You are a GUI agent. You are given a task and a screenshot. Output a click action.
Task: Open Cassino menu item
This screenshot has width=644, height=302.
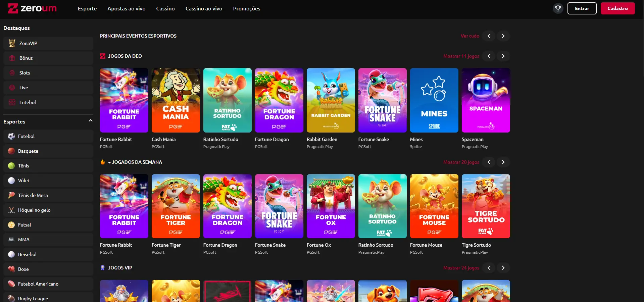click(165, 9)
